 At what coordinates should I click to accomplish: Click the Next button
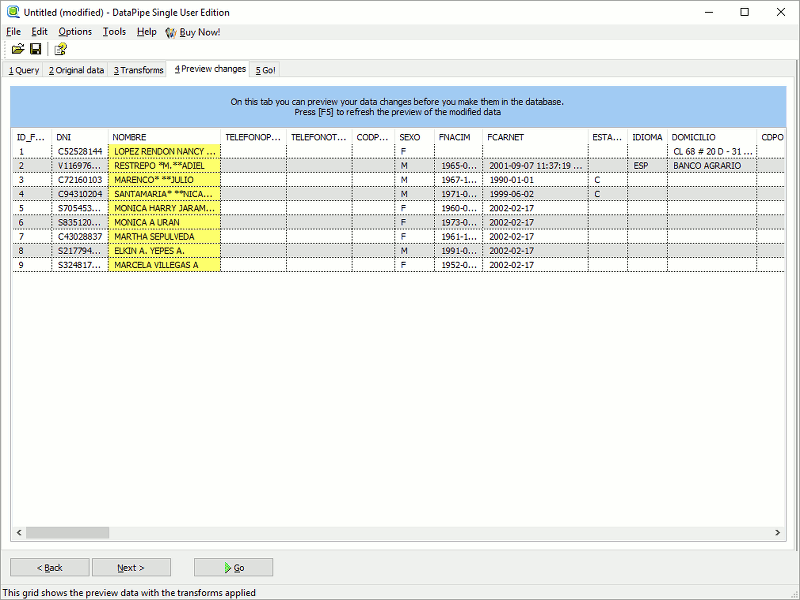coord(131,567)
